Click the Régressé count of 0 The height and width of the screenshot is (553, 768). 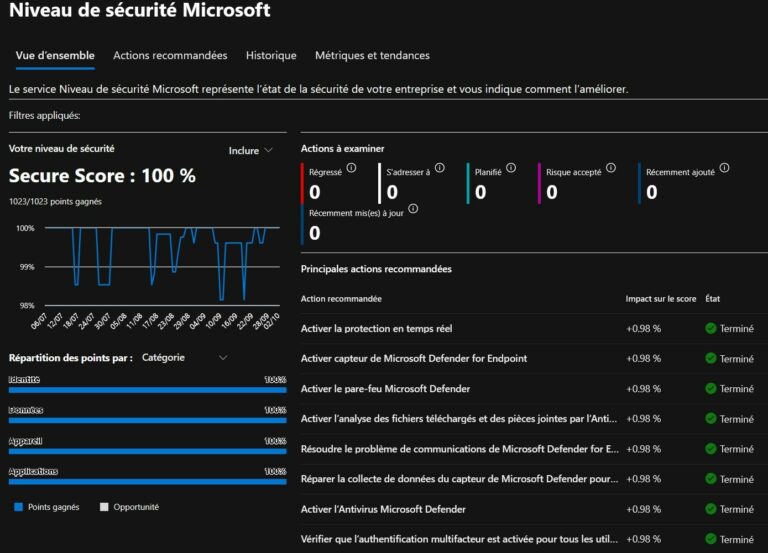[315, 192]
